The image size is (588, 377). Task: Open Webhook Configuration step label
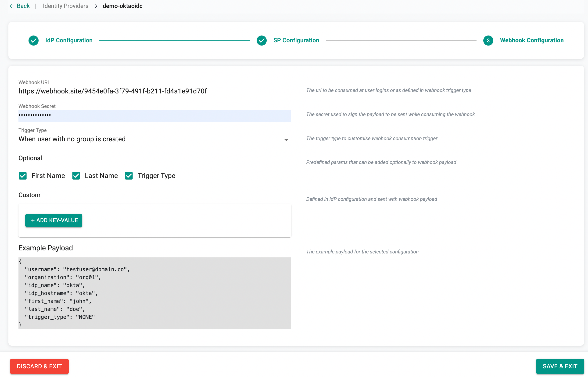[531, 40]
